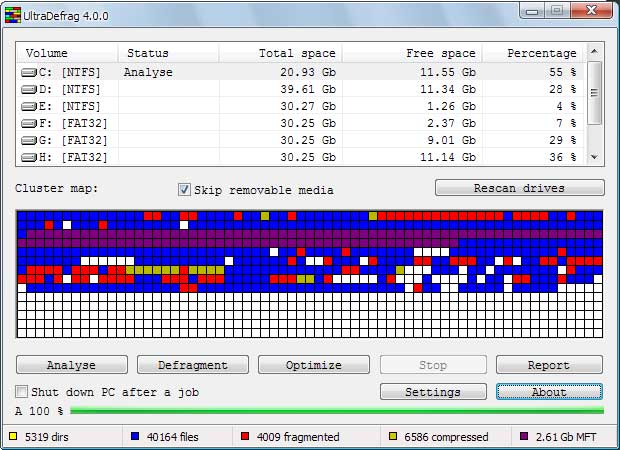Screen dimensions: 620x450
Task: Close the UltraDefrag window
Action: point(591,10)
